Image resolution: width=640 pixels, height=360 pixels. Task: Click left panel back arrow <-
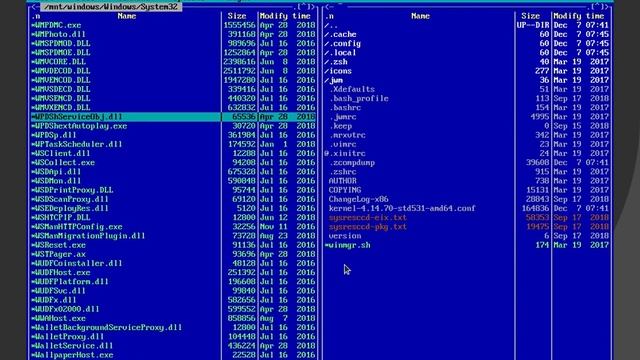tap(35, 7)
